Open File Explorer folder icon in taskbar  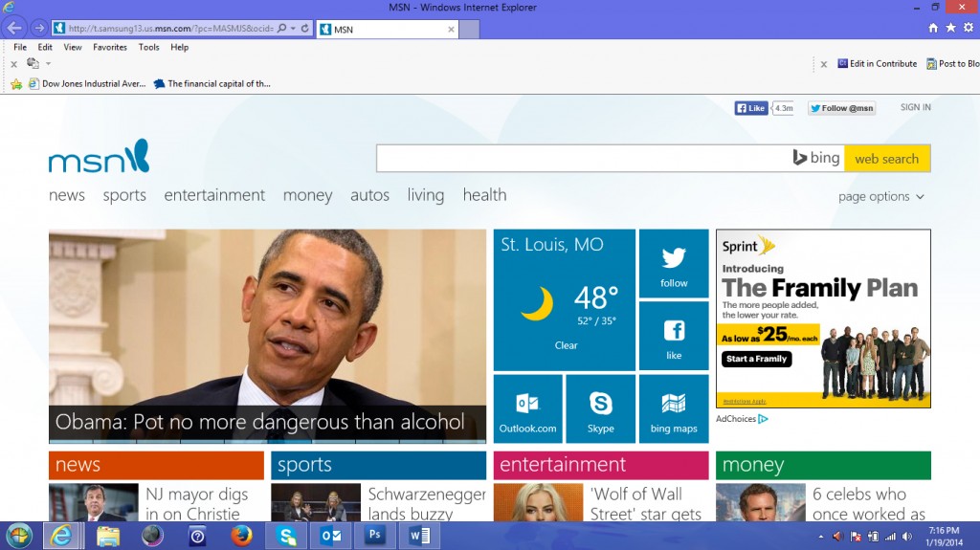108,537
